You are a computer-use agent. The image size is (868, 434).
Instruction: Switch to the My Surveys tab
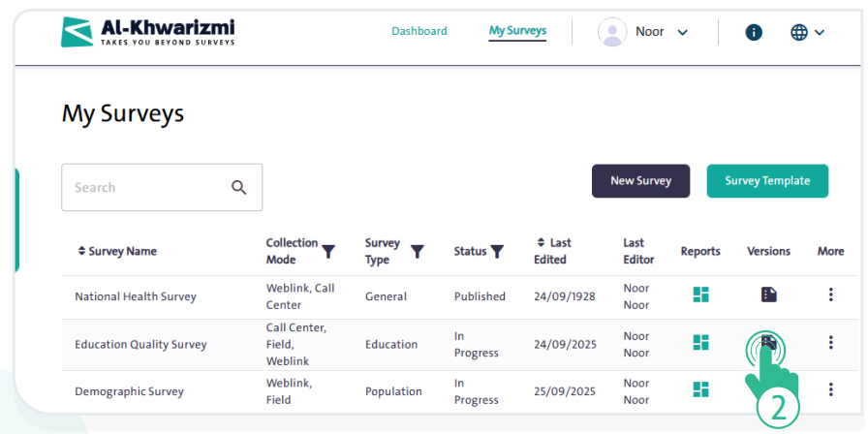pos(517,31)
